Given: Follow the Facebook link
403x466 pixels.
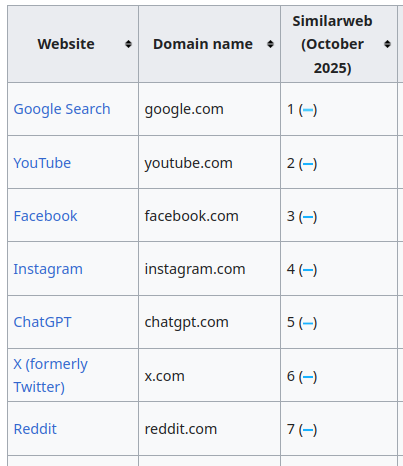Looking at the screenshot, I should [x=45, y=216].
